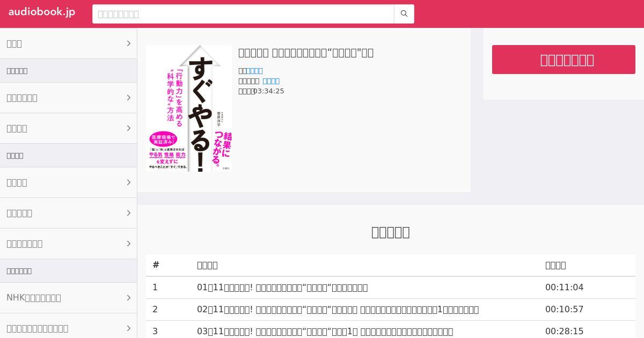Focus the search box in the header
The height and width of the screenshot is (338, 644).
pyautogui.click(x=243, y=14)
